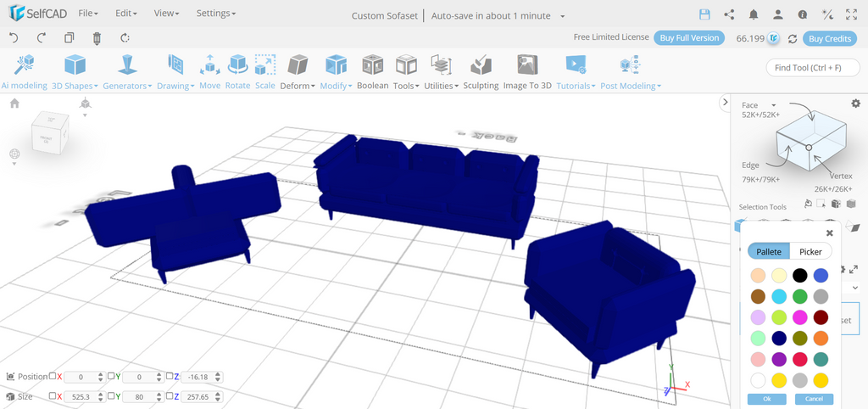The height and width of the screenshot is (409, 868).
Task: Check the Position Z checkbox
Action: tap(170, 376)
